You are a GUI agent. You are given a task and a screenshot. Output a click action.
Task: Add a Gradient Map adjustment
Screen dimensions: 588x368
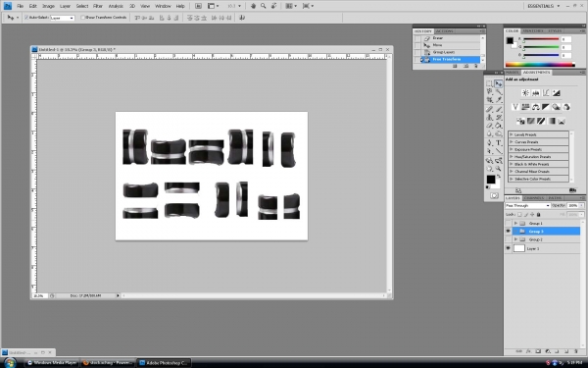point(552,121)
